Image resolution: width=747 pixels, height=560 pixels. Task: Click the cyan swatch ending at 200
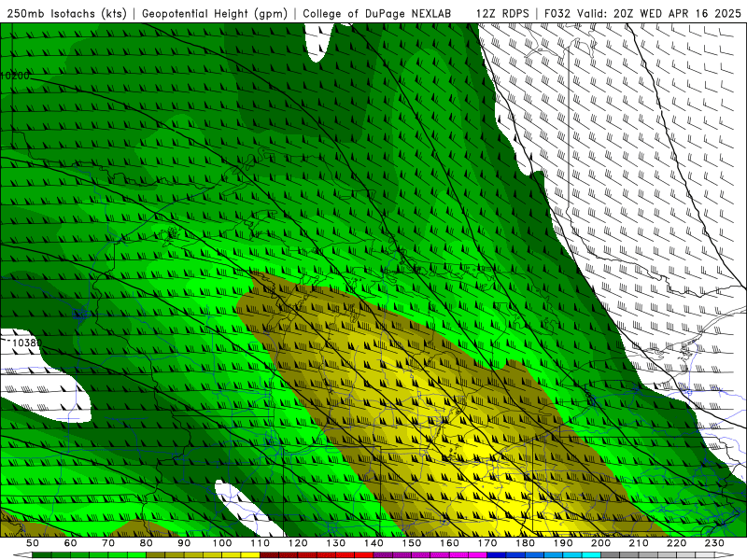tap(591, 554)
